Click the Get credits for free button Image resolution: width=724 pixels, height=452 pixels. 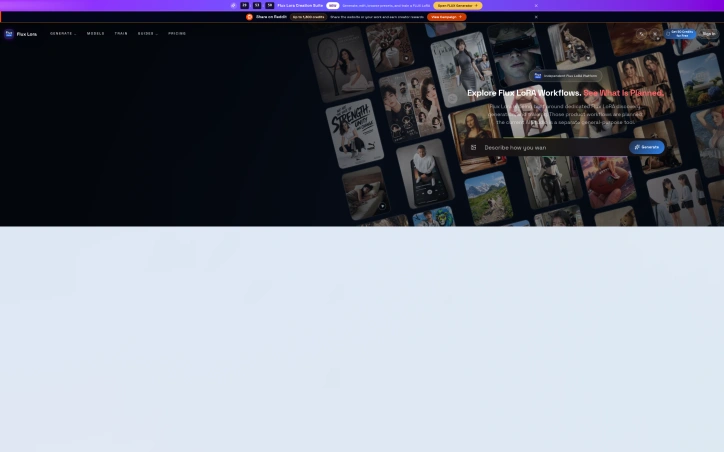(x=680, y=34)
